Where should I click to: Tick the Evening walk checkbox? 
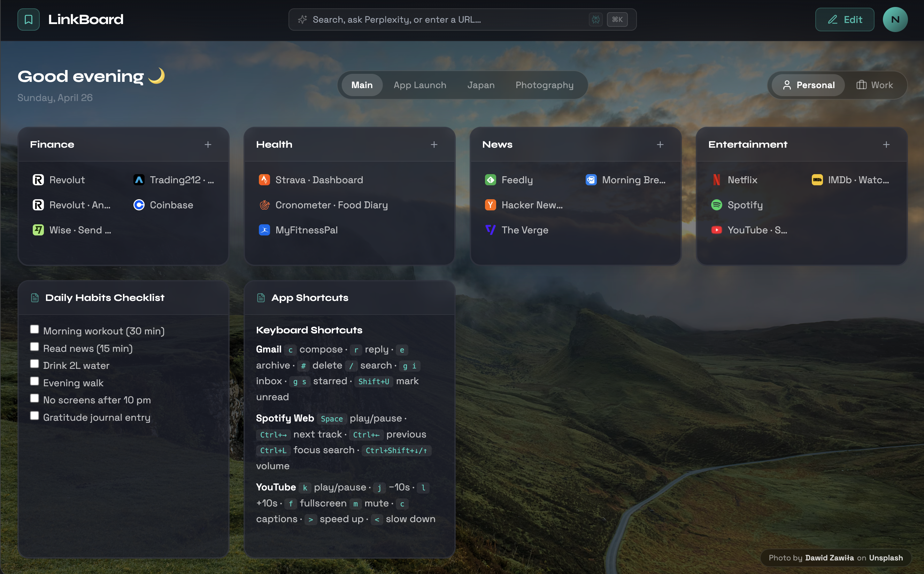tap(34, 381)
